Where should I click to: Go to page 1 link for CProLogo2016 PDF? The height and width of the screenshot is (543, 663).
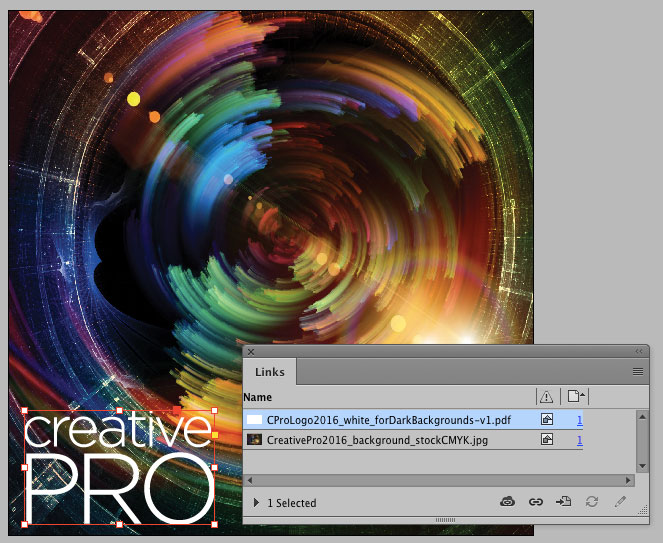[x=579, y=420]
